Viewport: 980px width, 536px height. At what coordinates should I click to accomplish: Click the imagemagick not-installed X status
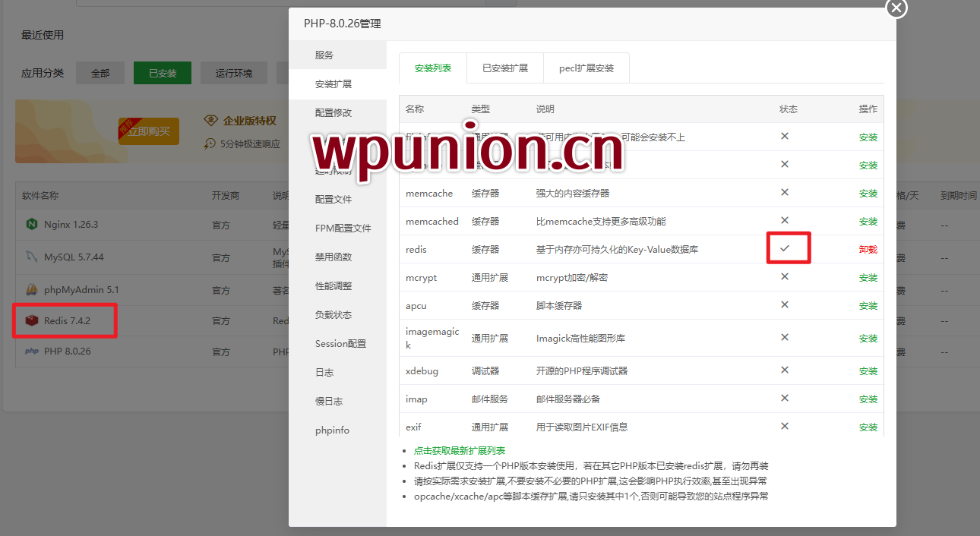point(785,337)
